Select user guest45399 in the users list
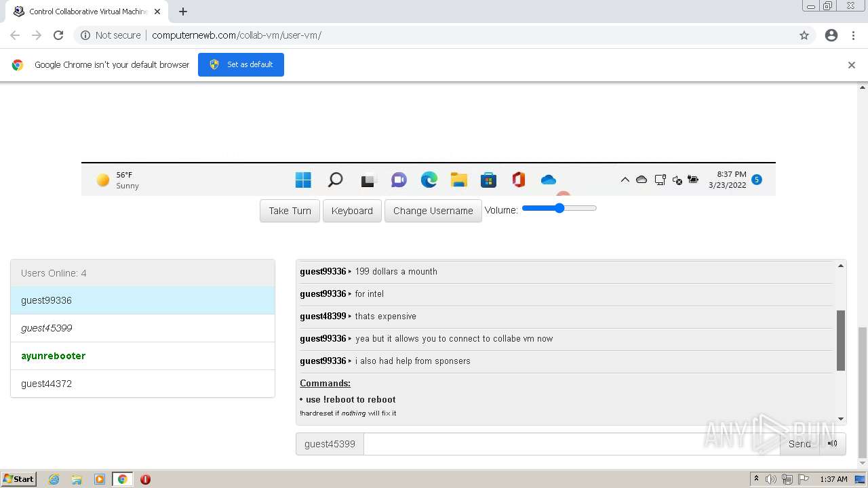Screen dimensions: 868x488 point(142,328)
